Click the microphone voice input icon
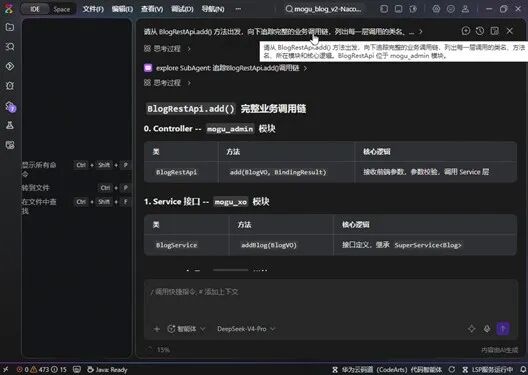Screen dimensions: 528x375 (487, 329)
